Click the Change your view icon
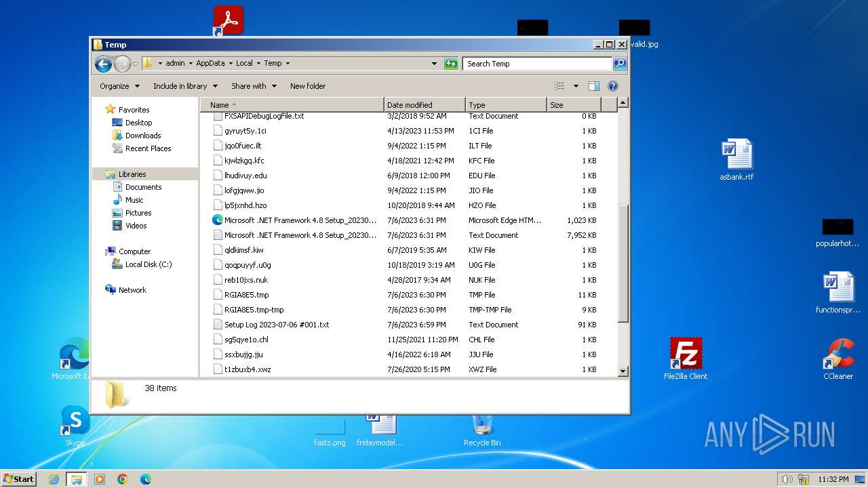Screen dimensions: 868x488 point(559,86)
